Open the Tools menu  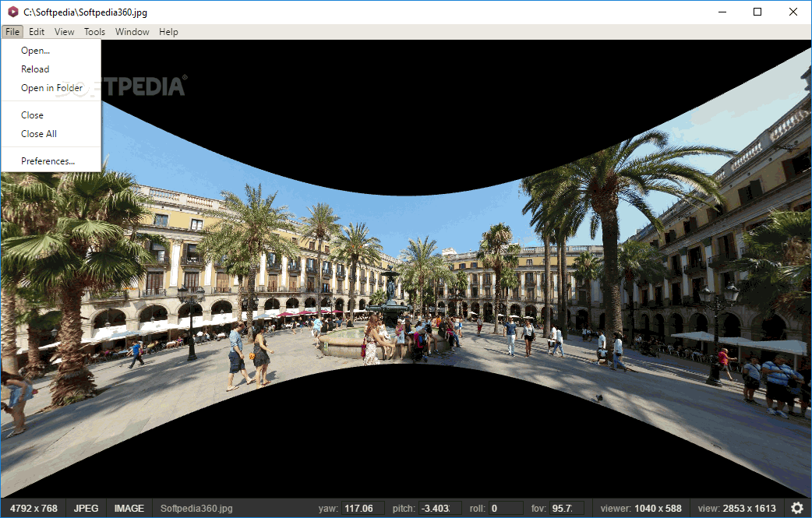click(95, 32)
